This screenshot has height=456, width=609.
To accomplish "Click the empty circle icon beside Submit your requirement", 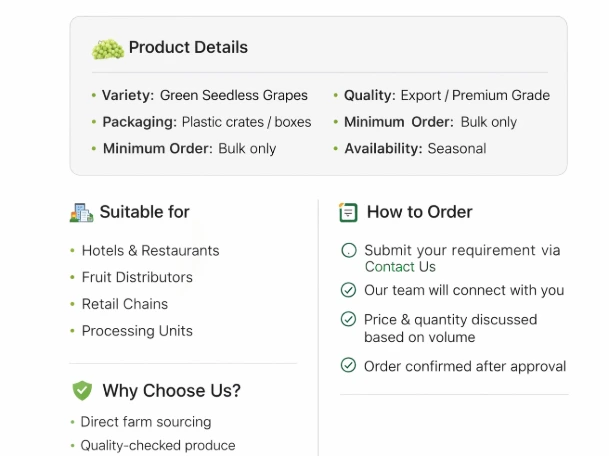I will pyautogui.click(x=348, y=251).
